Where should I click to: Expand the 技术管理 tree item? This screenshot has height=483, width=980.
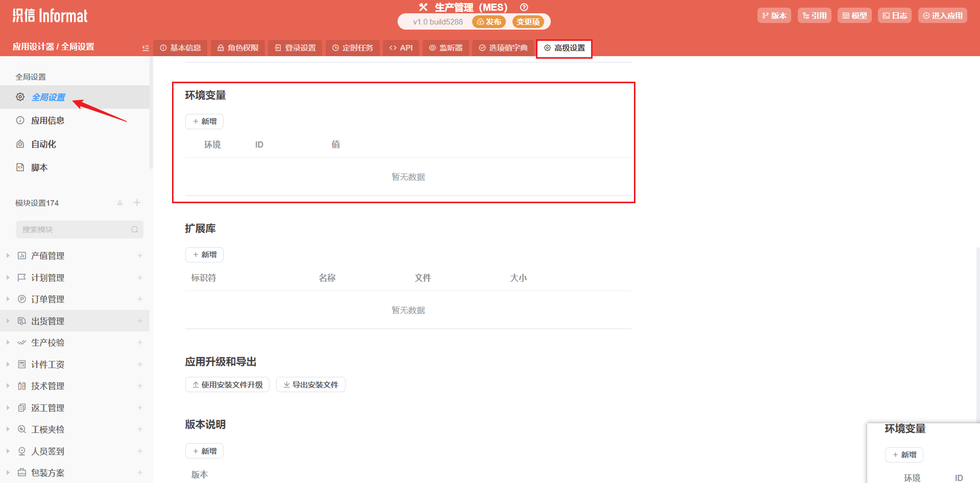click(x=8, y=386)
